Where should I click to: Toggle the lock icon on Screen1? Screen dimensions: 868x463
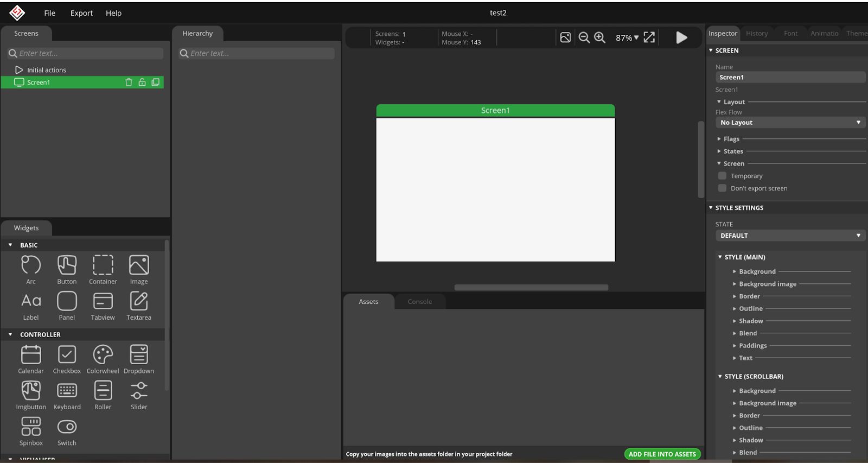(142, 83)
